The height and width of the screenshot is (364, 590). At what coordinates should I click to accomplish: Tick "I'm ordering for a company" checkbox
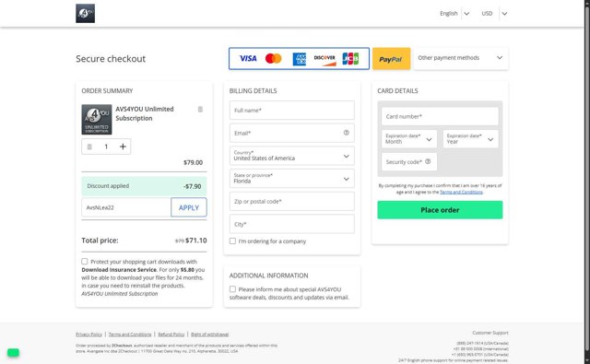click(232, 241)
